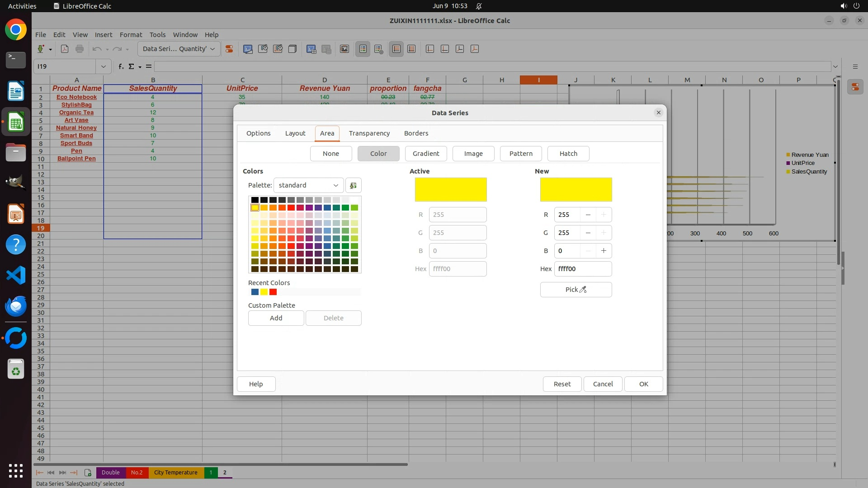Image resolution: width=868 pixels, height=488 pixels.
Task: Open the Chart Type toolbar icon
Action: (x=248, y=49)
